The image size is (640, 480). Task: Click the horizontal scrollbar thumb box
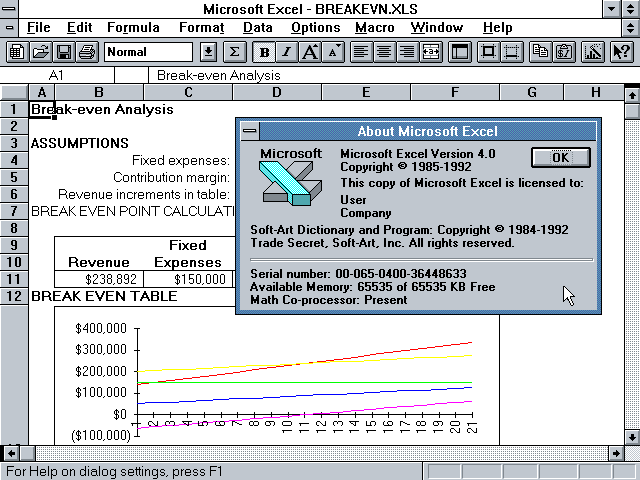tap(28, 453)
